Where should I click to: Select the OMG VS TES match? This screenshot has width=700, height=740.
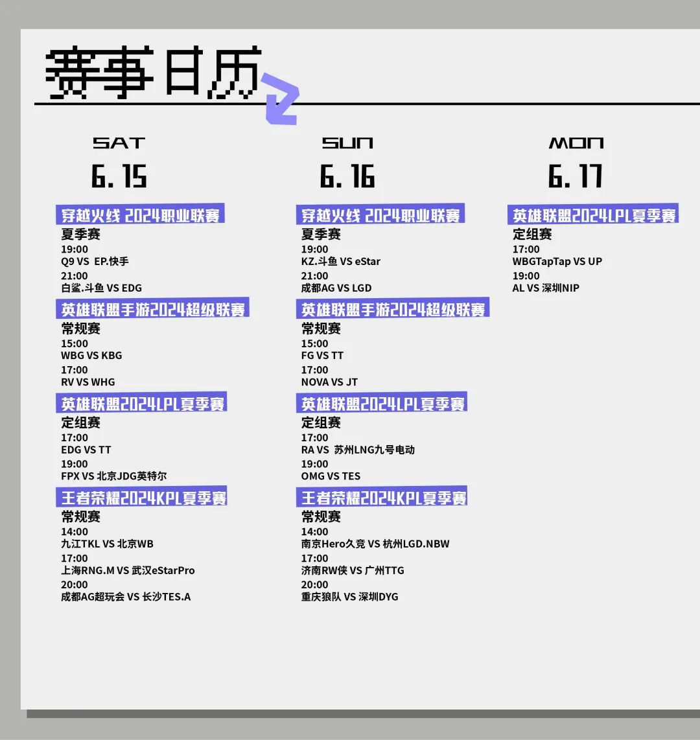point(331,476)
